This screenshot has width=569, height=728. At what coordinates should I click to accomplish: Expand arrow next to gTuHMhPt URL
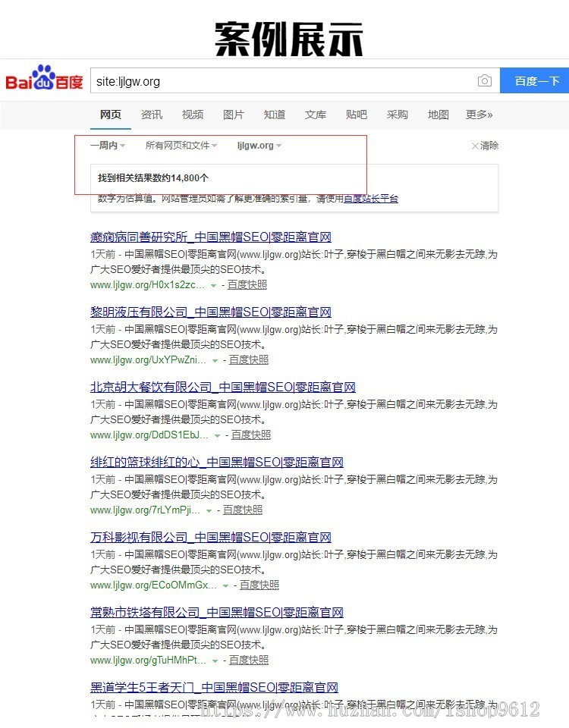click(215, 661)
